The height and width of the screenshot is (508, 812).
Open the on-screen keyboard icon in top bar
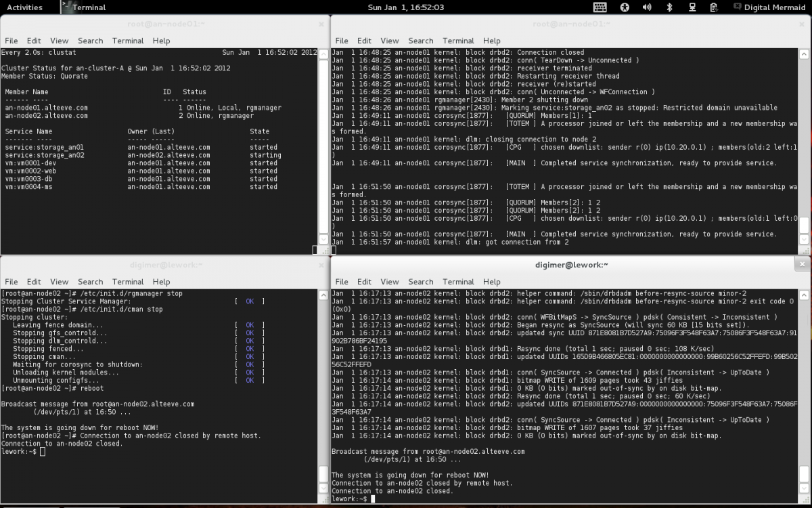click(600, 7)
